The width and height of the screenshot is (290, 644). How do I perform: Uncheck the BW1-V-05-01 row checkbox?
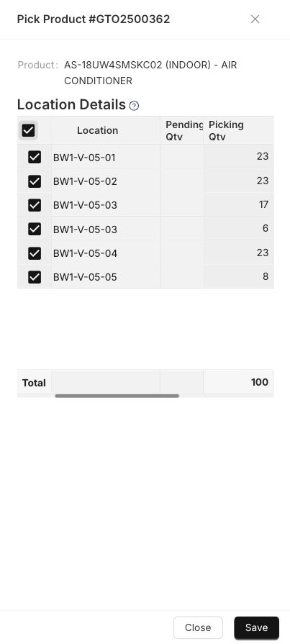(35, 157)
